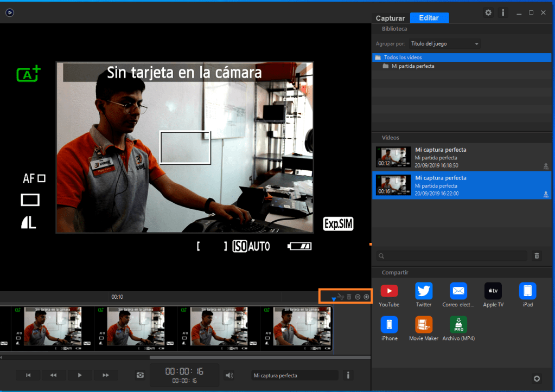
Task: Share the video on Twitter
Action: coord(424,291)
